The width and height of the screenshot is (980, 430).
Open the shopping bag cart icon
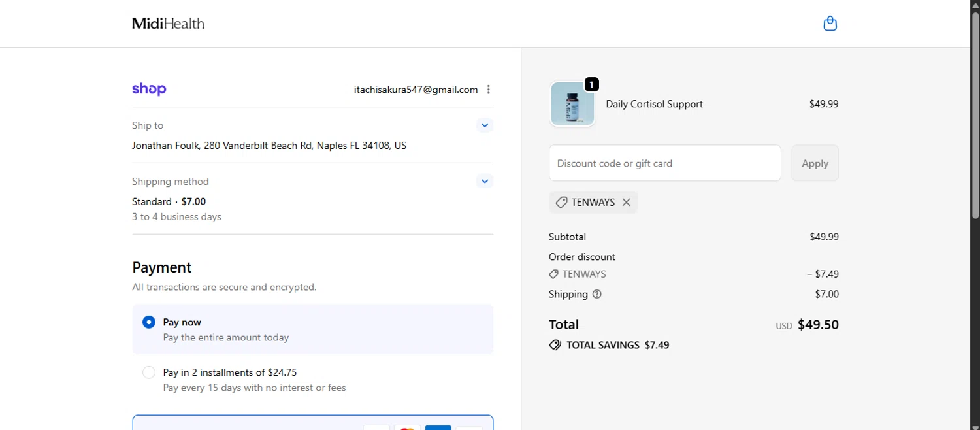[830, 24]
